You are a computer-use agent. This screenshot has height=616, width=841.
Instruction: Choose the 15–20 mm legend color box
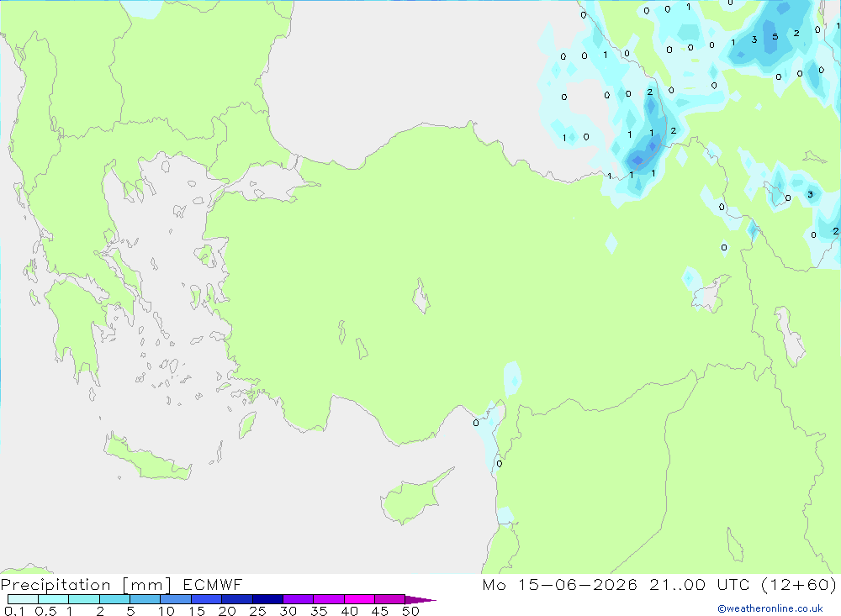coord(206,599)
